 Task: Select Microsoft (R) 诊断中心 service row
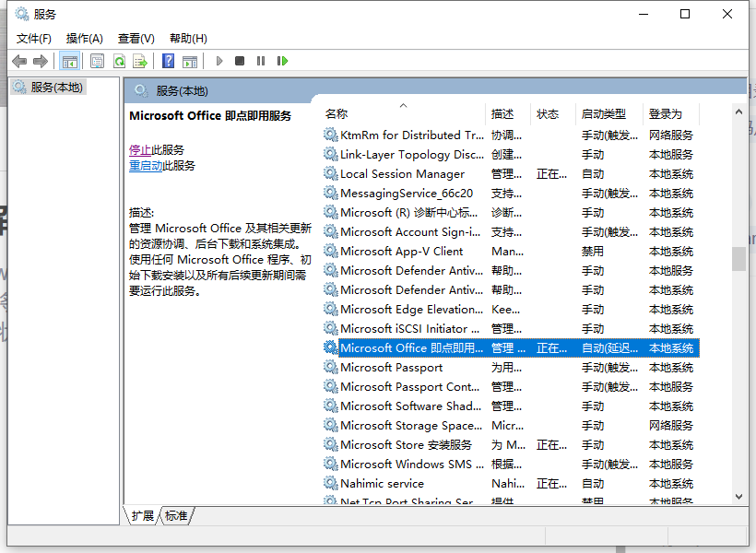tap(511, 212)
